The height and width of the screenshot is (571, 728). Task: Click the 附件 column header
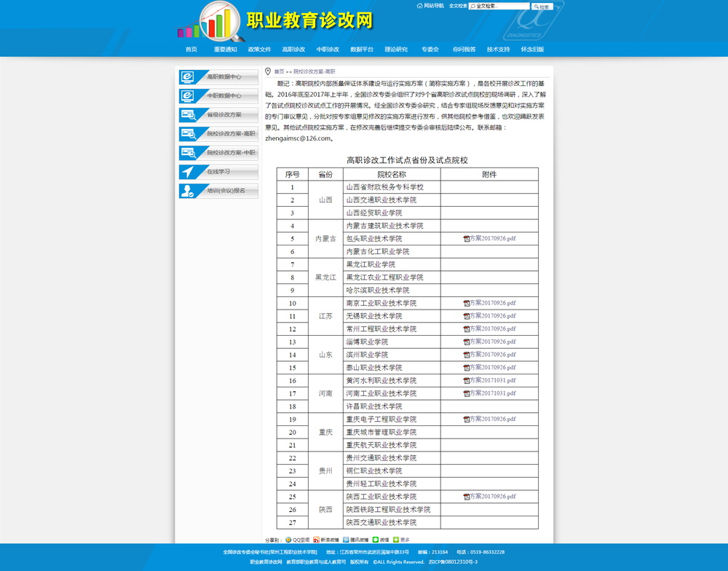point(489,175)
